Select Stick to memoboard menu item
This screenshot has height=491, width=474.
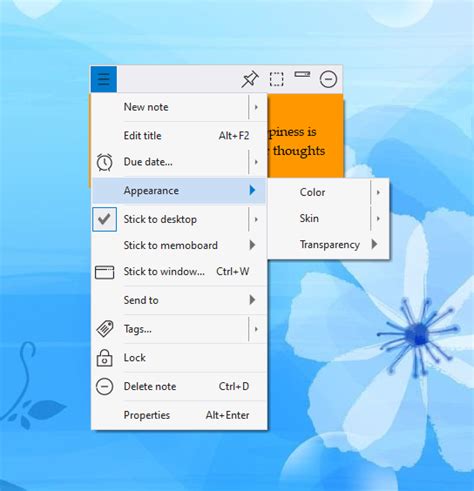pyautogui.click(x=179, y=245)
